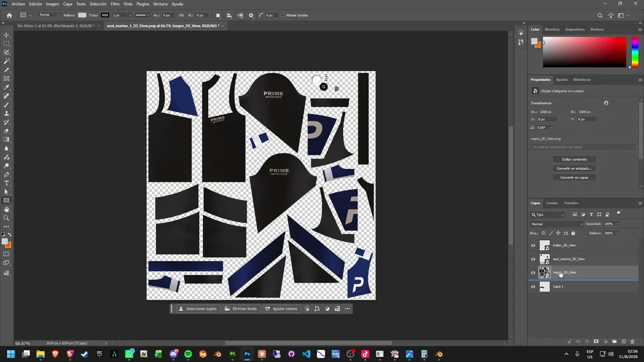Click the negro_2D_View layer thumbnail
This screenshot has width=644, height=362.
(x=544, y=273)
